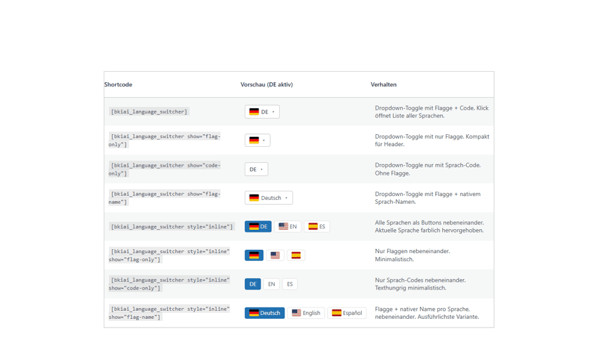
Task: Choose the Español flag-name button
Action: click(x=347, y=313)
